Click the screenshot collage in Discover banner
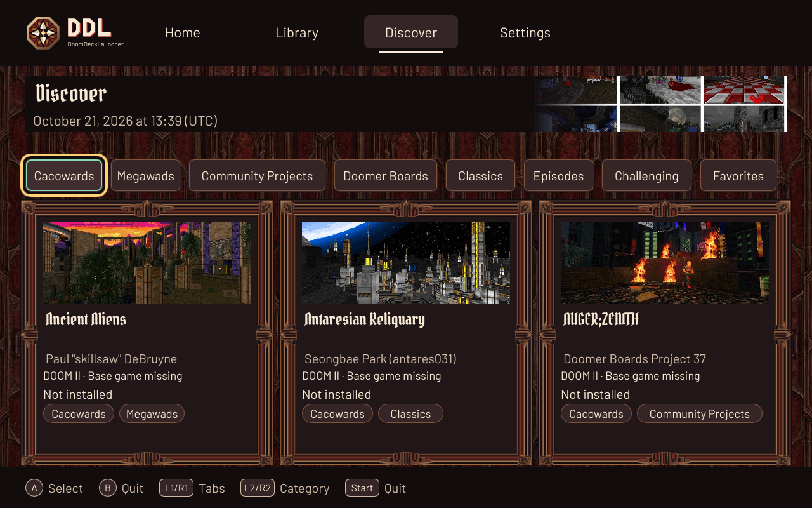 tap(660, 104)
